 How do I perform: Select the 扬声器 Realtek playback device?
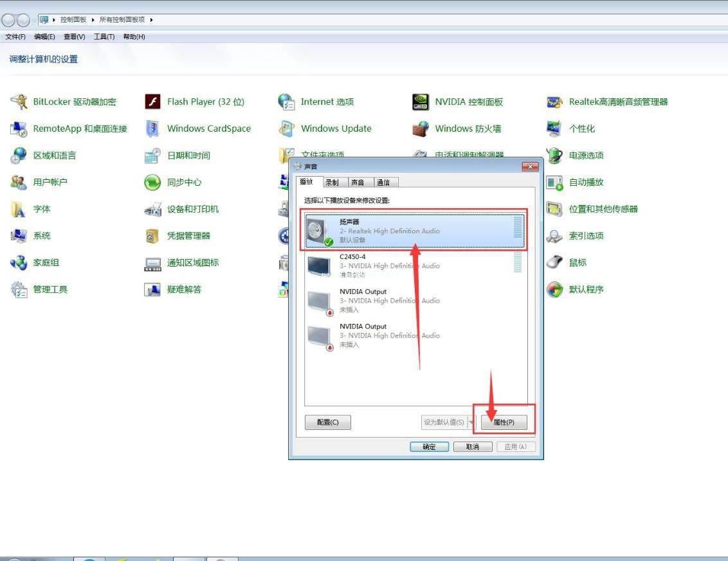click(414, 231)
